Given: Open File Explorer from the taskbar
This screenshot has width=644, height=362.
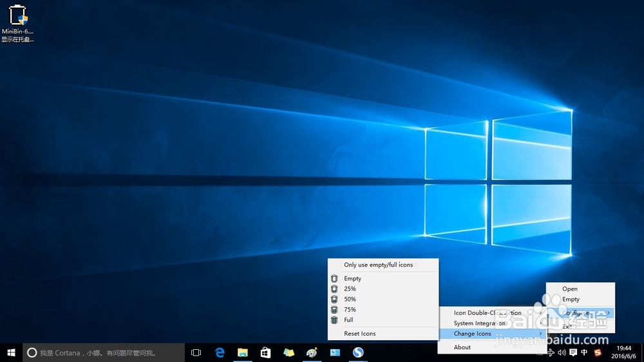Looking at the screenshot, I should click(x=243, y=352).
